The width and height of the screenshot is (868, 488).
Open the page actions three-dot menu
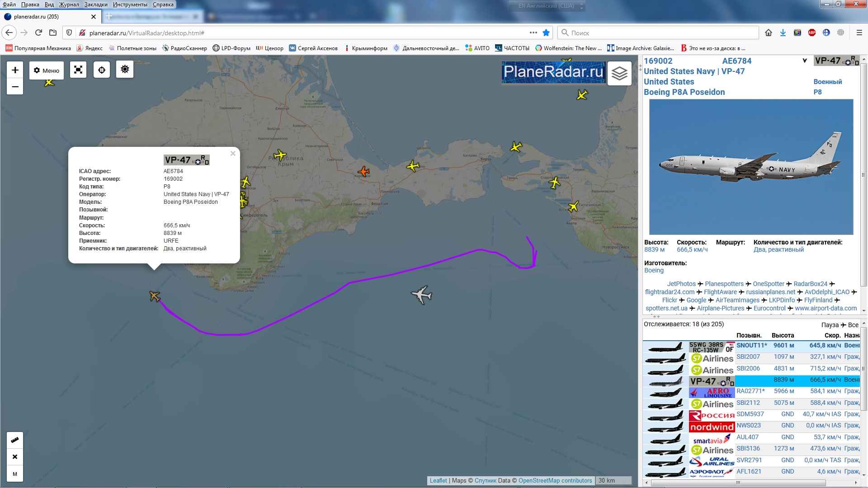click(533, 33)
